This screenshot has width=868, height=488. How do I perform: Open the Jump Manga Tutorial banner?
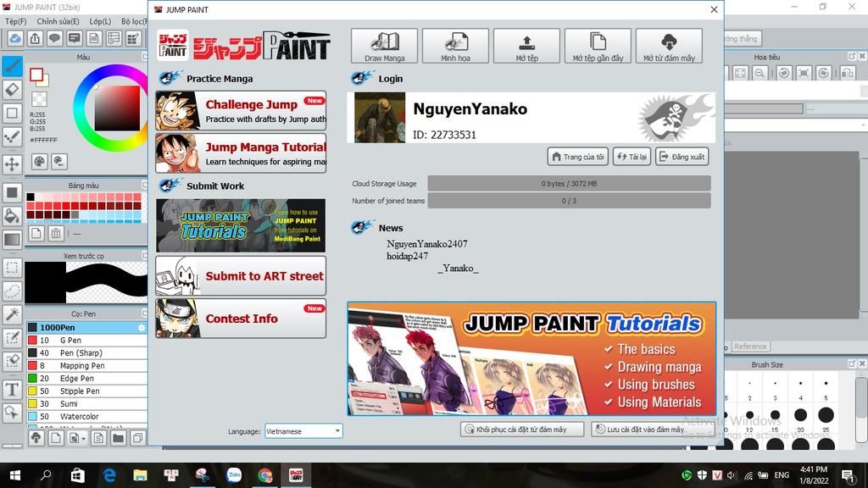pos(241,153)
